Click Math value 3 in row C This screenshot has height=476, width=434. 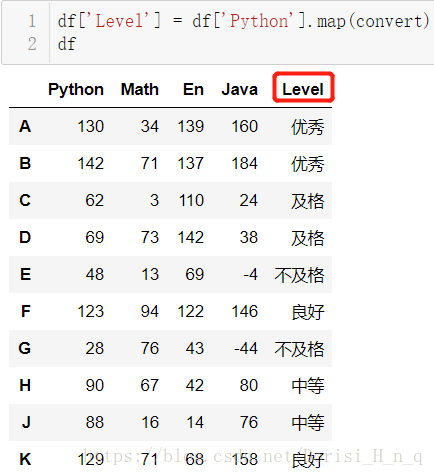click(x=154, y=200)
